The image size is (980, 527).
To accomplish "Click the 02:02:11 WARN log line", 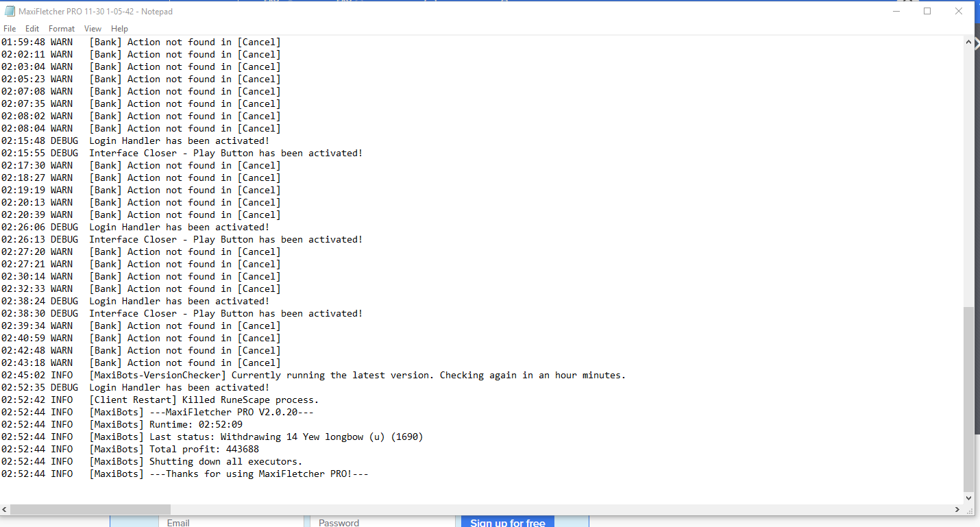I will (x=141, y=54).
